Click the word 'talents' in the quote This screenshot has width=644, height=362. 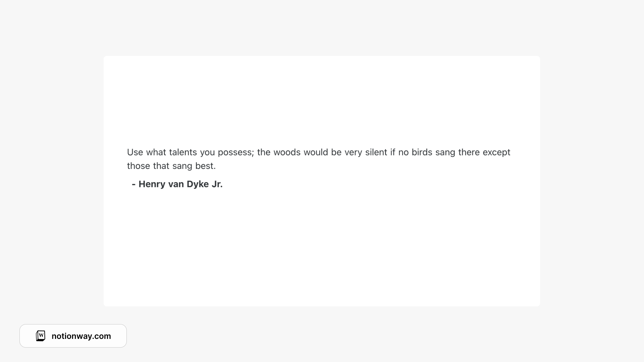183,152
